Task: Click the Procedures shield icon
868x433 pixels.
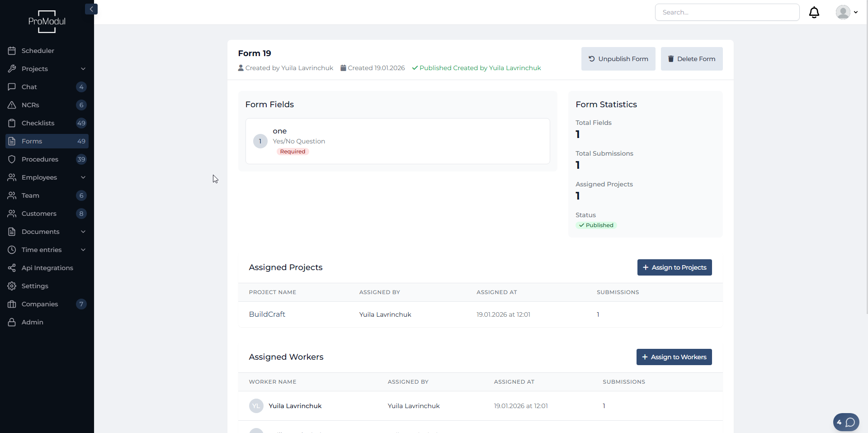Action: coord(12,159)
